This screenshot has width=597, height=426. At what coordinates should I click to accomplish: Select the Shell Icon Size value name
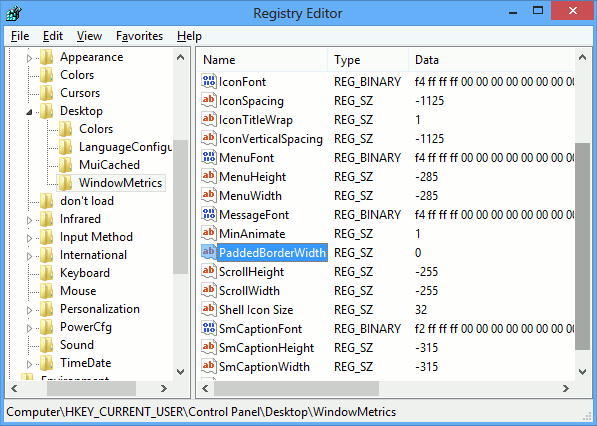tap(256, 310)
